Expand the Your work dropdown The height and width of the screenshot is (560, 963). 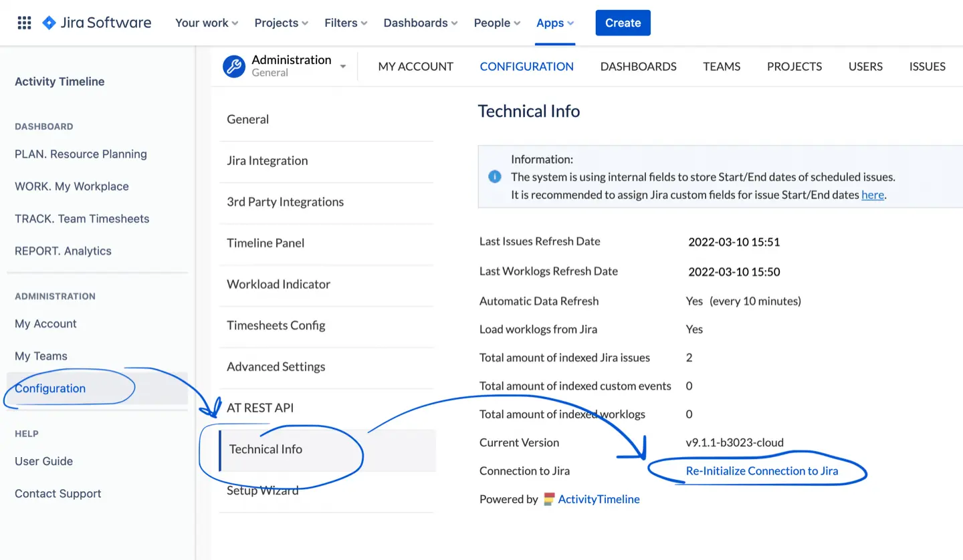pos(206,23)
